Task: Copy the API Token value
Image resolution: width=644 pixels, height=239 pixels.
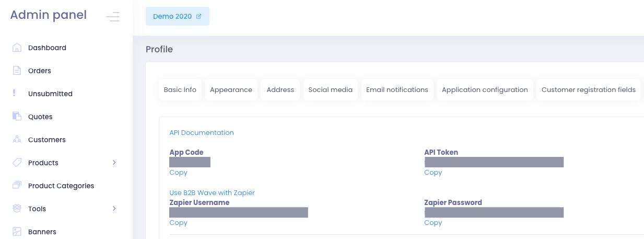Action: point(433,173)
